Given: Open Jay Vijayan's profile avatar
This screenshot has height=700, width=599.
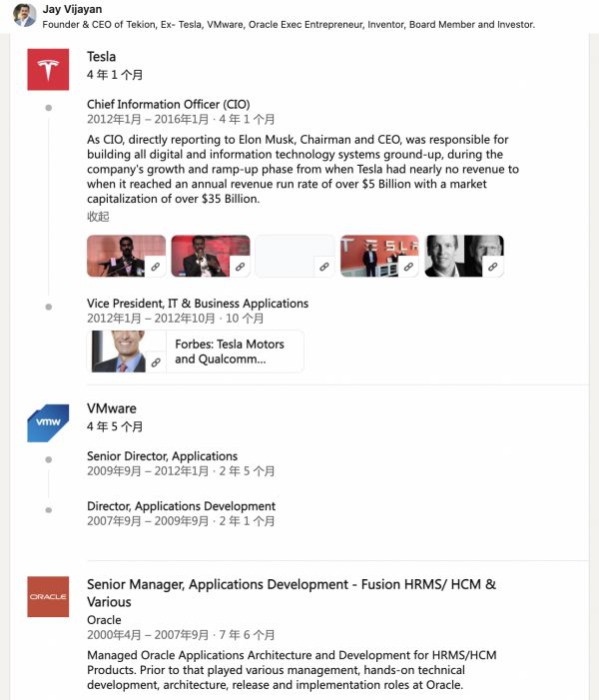Looking at the screenshot, I should coord(25,15).
